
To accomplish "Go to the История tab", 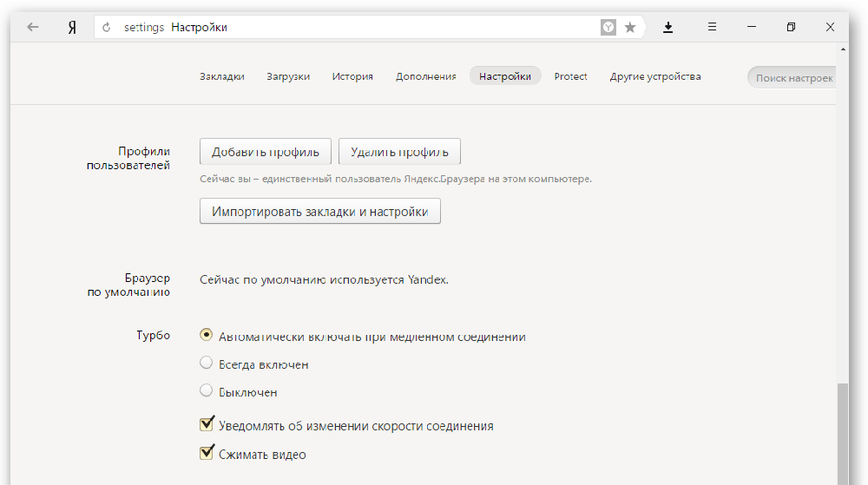I will [x=352, y=76].
